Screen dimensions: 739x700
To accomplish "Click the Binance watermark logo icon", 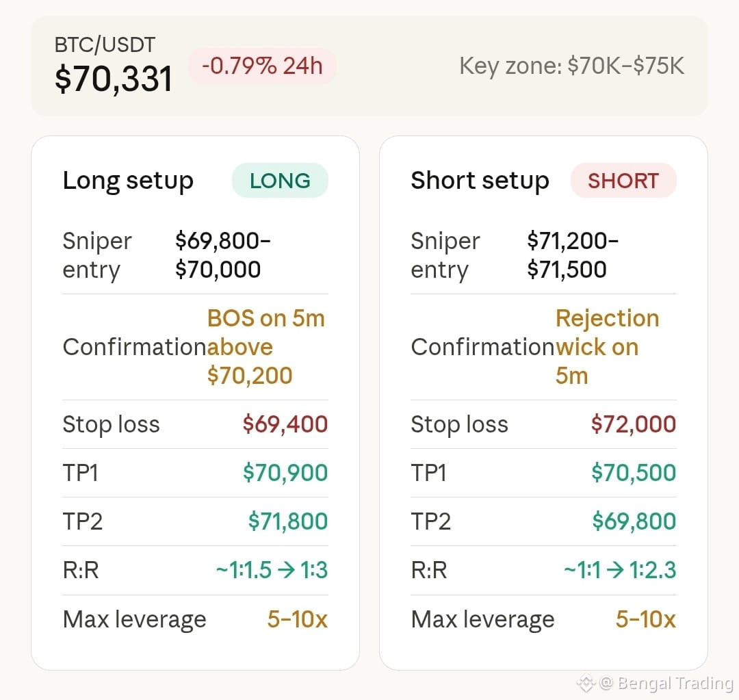I will (x=586, y=683).
